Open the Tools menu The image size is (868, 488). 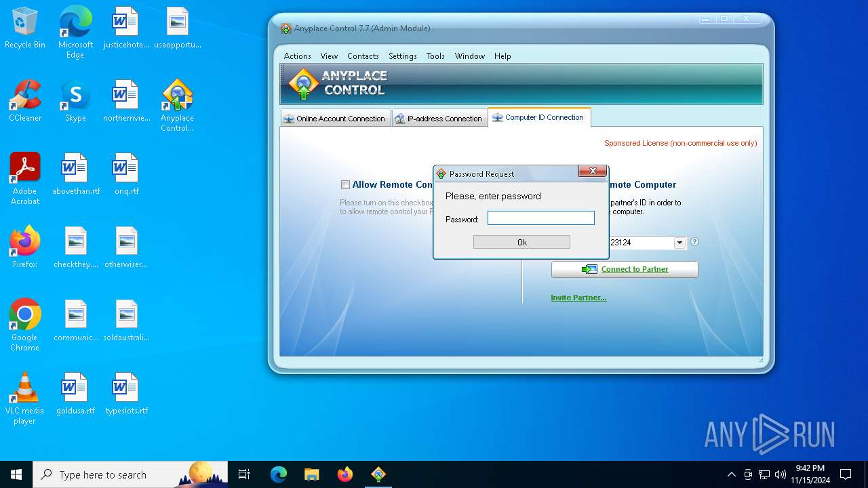coord(435,56)
